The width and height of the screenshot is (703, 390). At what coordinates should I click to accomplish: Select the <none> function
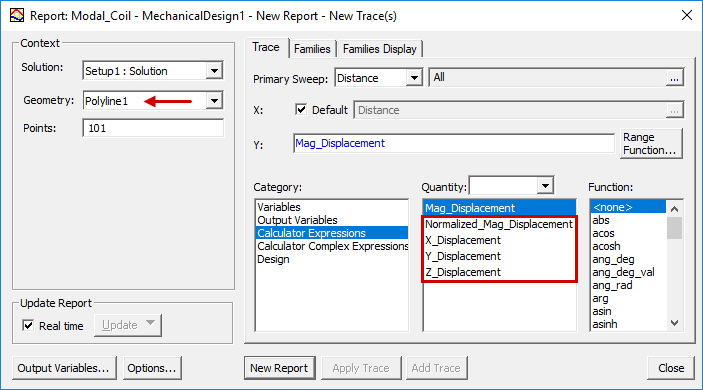point(629,207)
